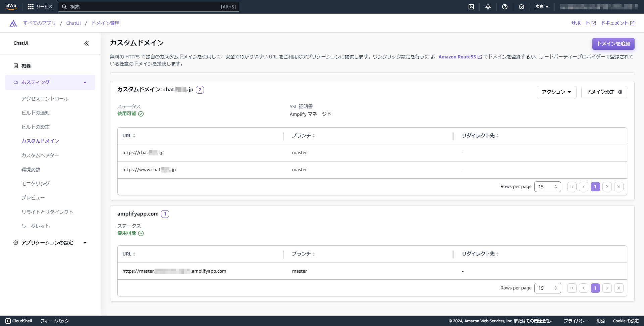This screenshot has width=644, height=326.
Task: Click the chat domain count badge 2
Action: 200,90
